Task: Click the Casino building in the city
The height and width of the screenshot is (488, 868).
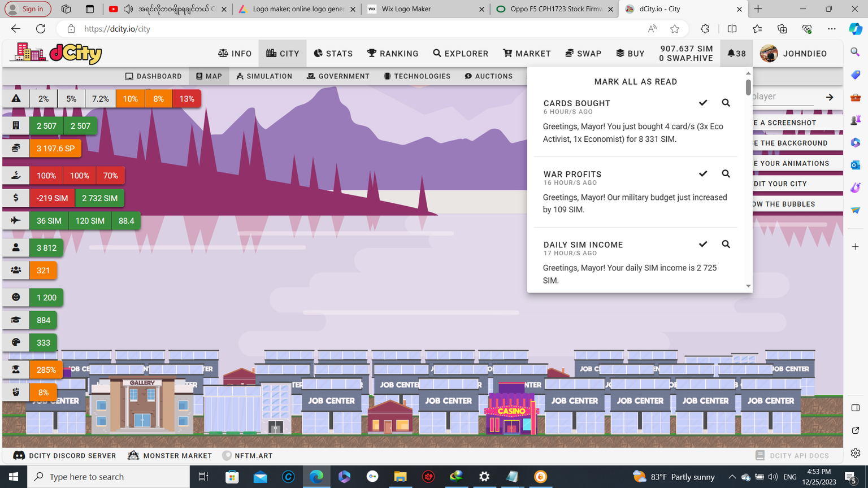Action: click(511, 409)
